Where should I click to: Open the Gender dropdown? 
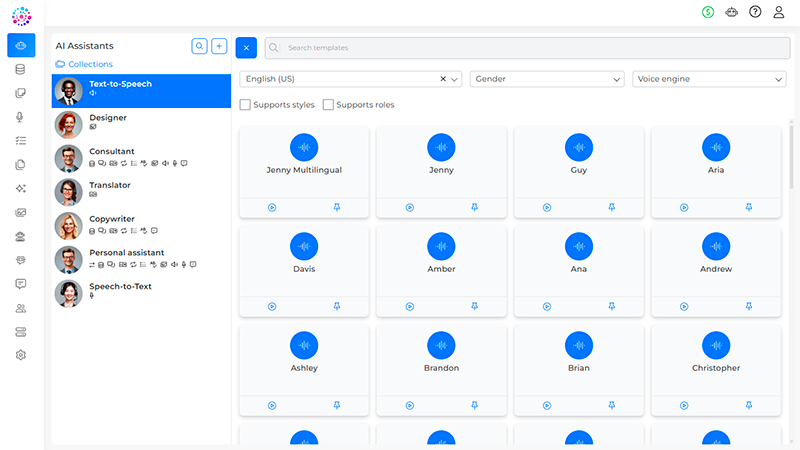547,79
